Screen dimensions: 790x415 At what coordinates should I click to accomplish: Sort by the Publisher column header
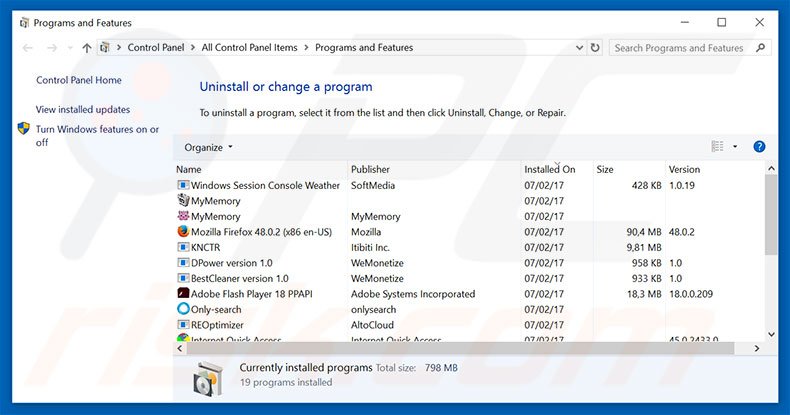point(370,169)
